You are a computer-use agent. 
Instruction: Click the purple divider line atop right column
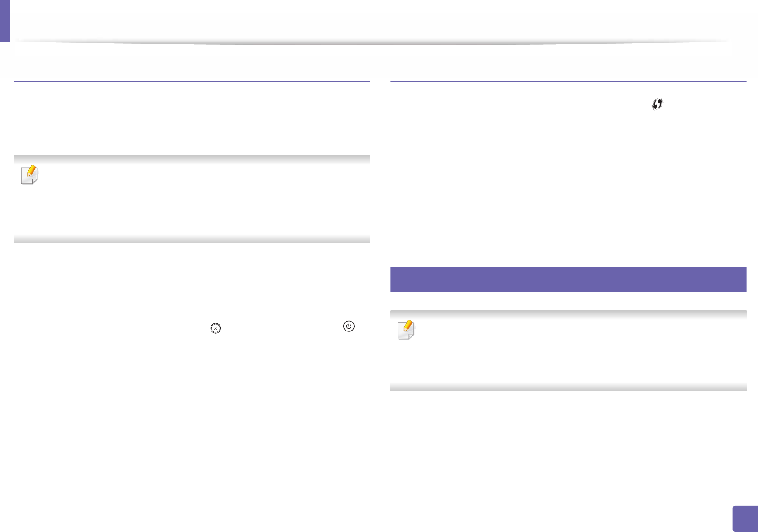pyautogui.click(x=568, y=82)
